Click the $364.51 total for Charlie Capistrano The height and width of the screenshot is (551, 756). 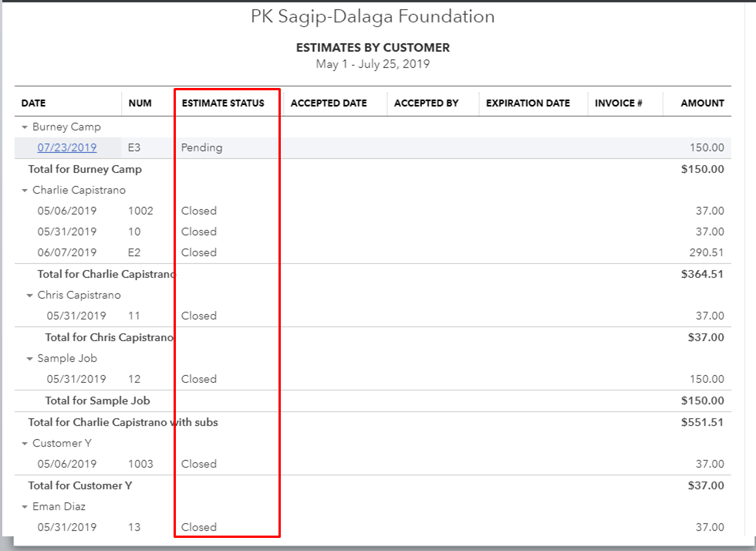click(703, 274)
